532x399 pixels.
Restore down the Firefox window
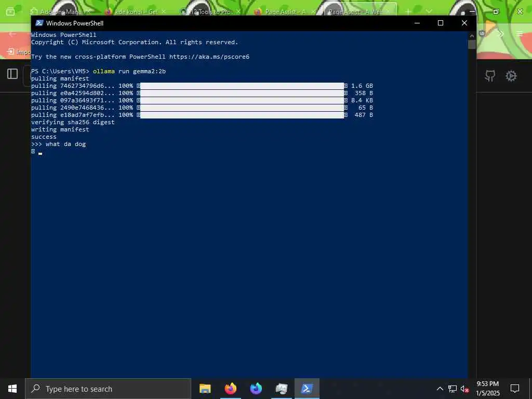click(x=496, y=11)
